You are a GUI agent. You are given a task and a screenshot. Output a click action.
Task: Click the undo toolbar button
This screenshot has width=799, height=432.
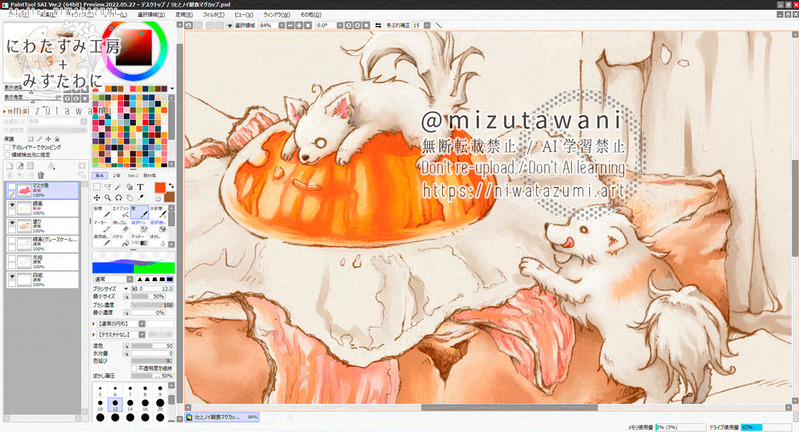pyautogui.click(x=189, y=25)
